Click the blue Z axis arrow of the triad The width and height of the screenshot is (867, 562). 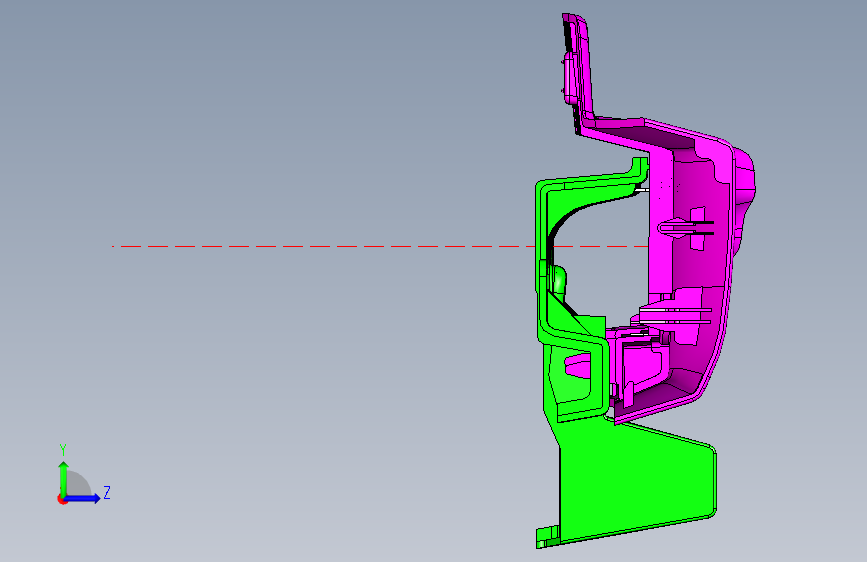click(82, 498)
